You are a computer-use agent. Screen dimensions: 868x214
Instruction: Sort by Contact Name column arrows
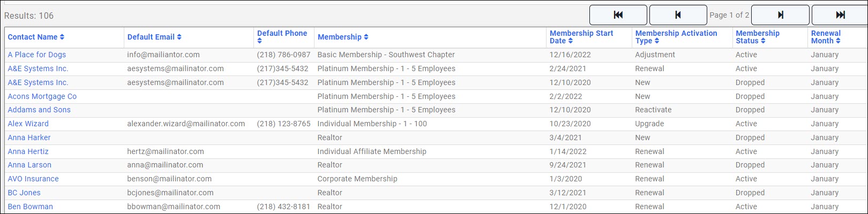click(x=62, y=37)
